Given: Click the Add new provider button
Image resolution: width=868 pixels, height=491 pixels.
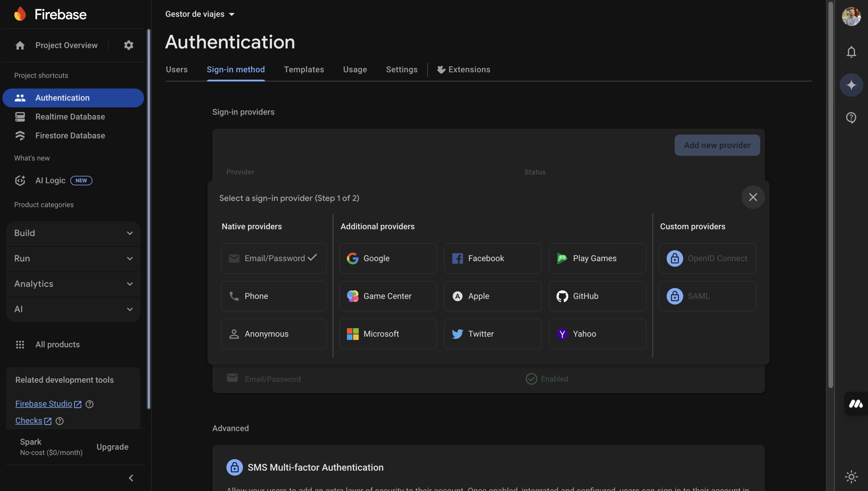Looking at the screenshot, I should [x=717, y=145].
